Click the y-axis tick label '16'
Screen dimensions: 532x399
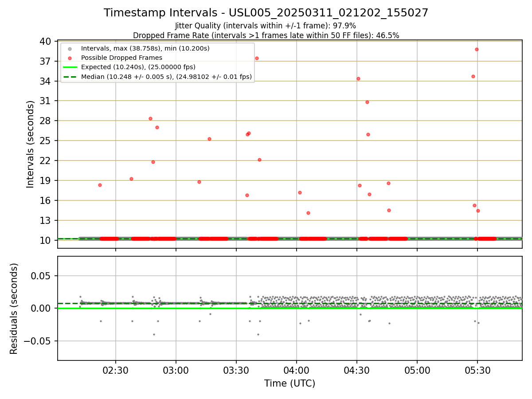[46, 201]
